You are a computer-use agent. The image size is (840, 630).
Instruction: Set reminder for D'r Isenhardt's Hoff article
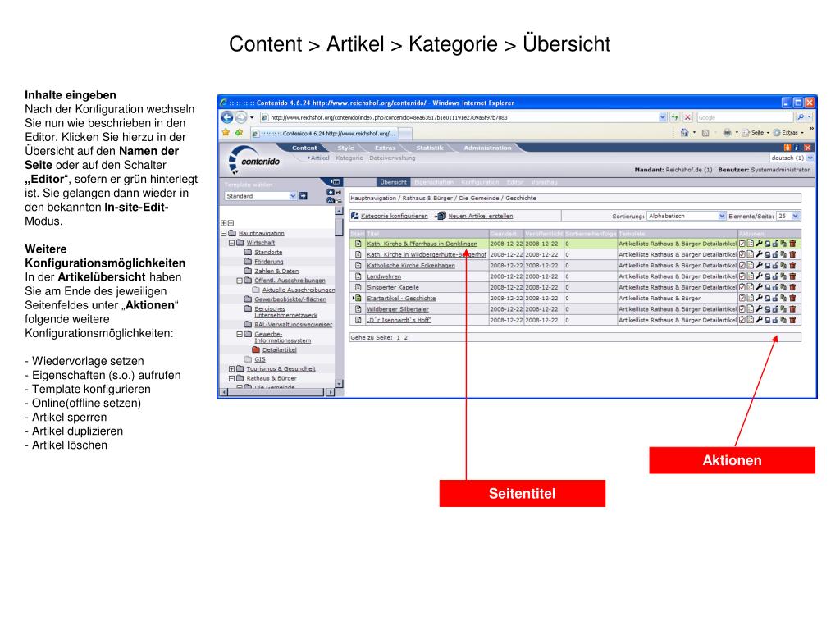click(742, 320)
